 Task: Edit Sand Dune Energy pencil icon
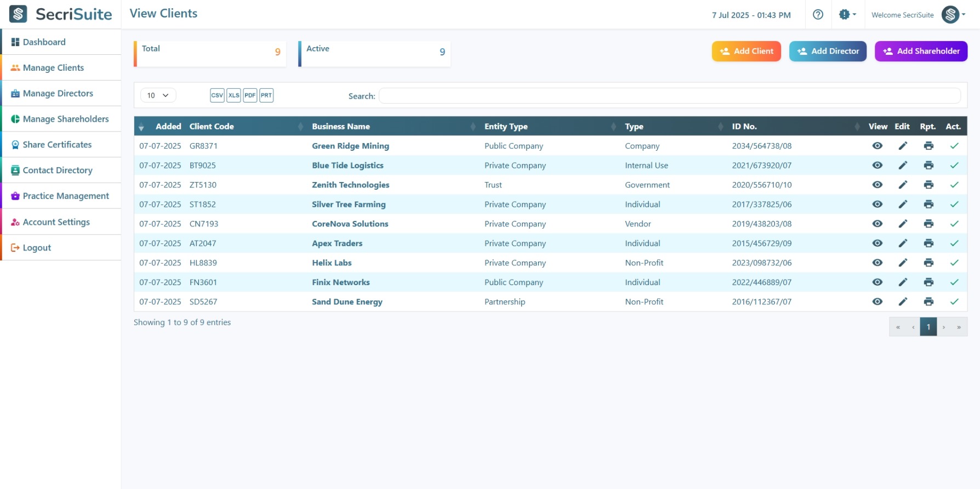(903, 302)
